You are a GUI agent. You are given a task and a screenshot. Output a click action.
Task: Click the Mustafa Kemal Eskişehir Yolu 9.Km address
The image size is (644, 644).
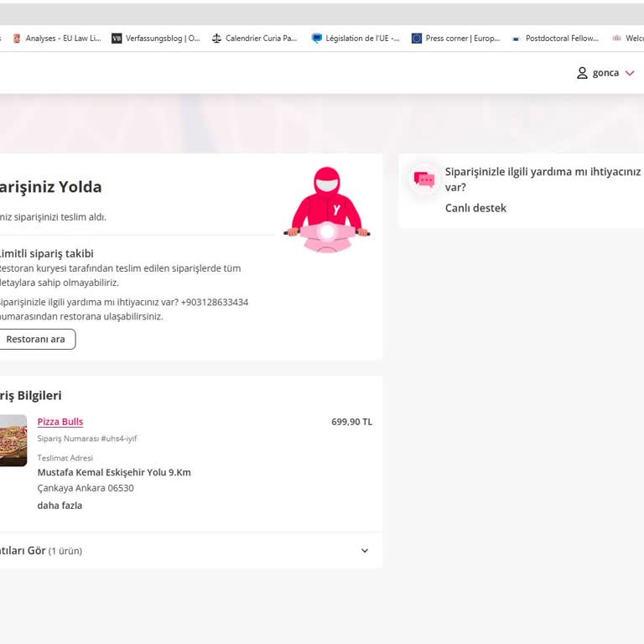(x=114, y=472)
